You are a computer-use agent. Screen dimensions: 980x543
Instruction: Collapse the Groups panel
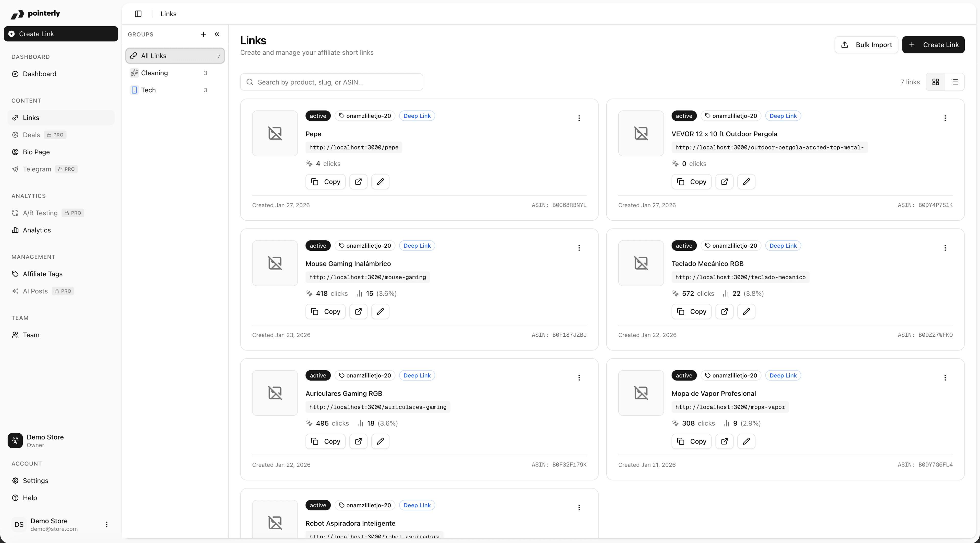tap(217, 34)
